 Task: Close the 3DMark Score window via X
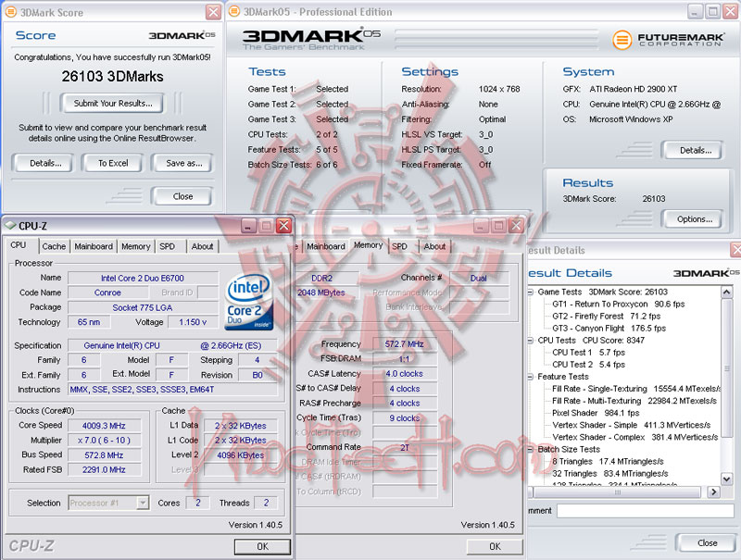[x=214, y=12]
